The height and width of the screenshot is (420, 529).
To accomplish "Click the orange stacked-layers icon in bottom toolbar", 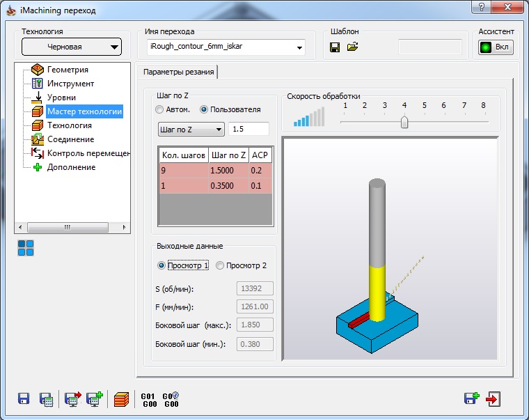I will click(121, 399).
